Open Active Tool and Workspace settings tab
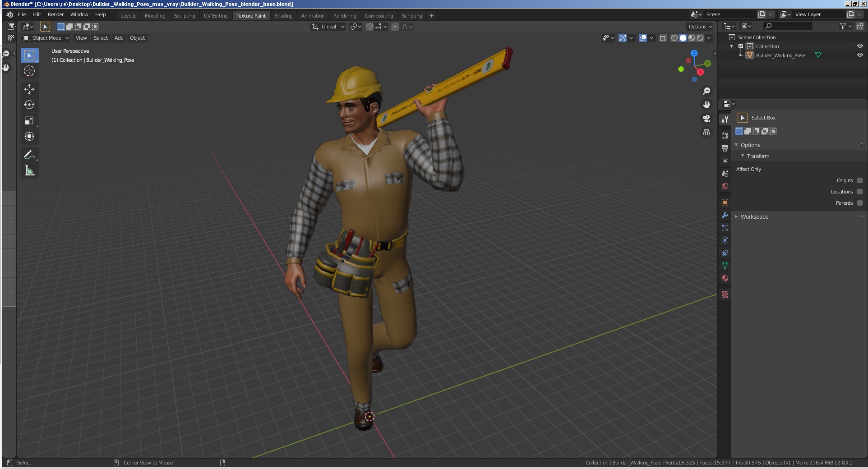Viewport: 868px width, 469px height. (x=725, y=120)
